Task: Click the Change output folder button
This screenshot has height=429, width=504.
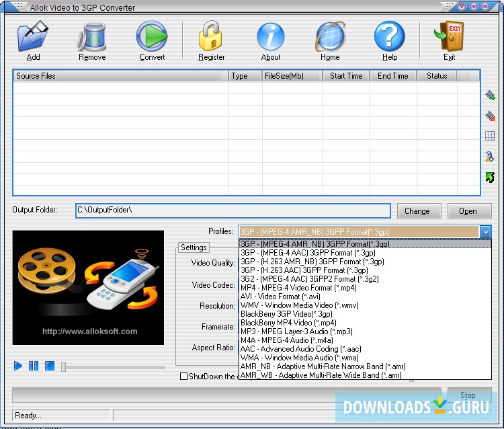Action: [419, 211]
